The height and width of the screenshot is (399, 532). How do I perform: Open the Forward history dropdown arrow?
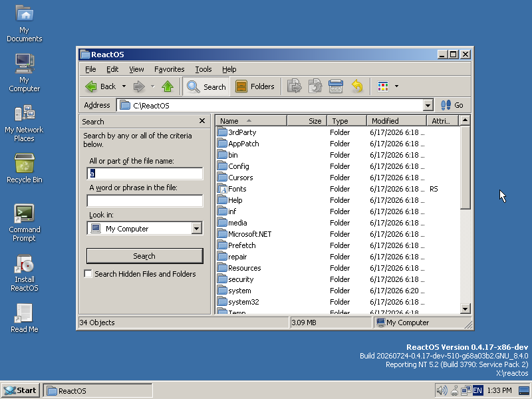tap(153, 86)
